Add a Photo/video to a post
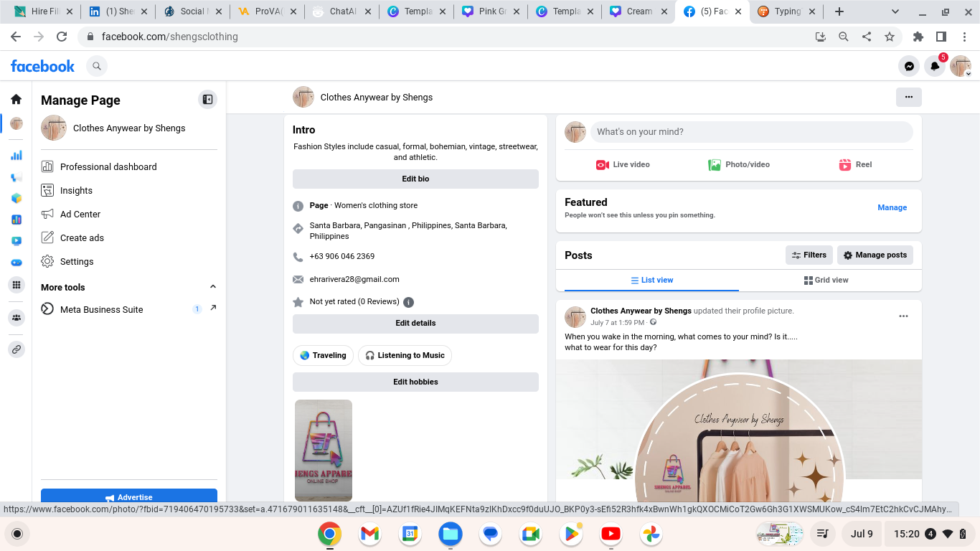Screen dimensions: 980x551 (739, 164)
